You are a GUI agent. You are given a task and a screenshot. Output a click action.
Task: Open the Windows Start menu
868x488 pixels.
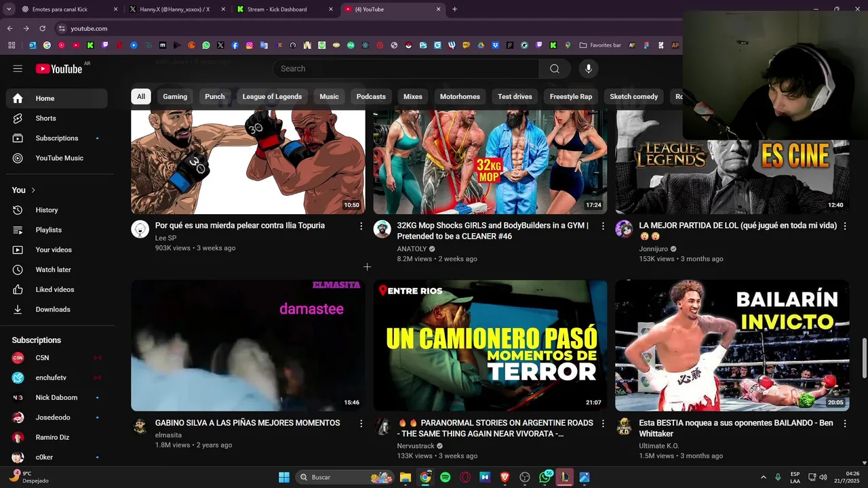pyautogui.click(x=284, y=477)
